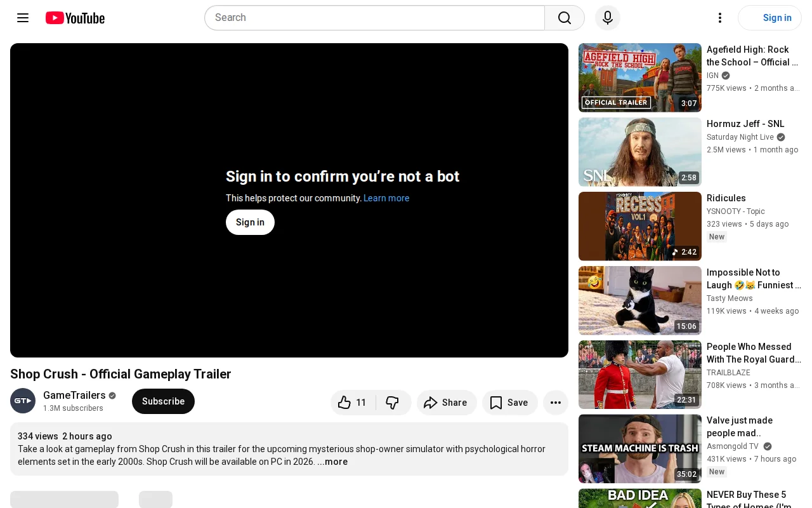Open more actions ellipsis below video

pos(556,403)
